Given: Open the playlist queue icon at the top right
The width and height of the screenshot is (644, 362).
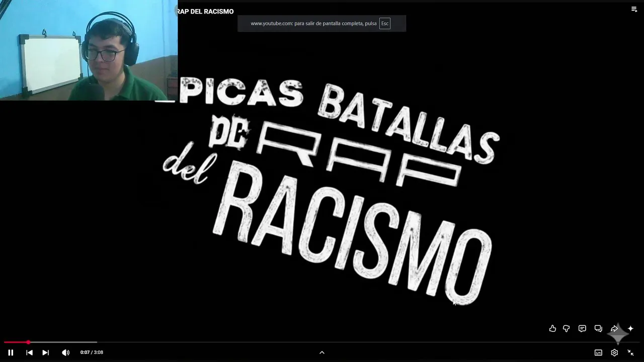Looking at the screenshot, I should point(634,9).
